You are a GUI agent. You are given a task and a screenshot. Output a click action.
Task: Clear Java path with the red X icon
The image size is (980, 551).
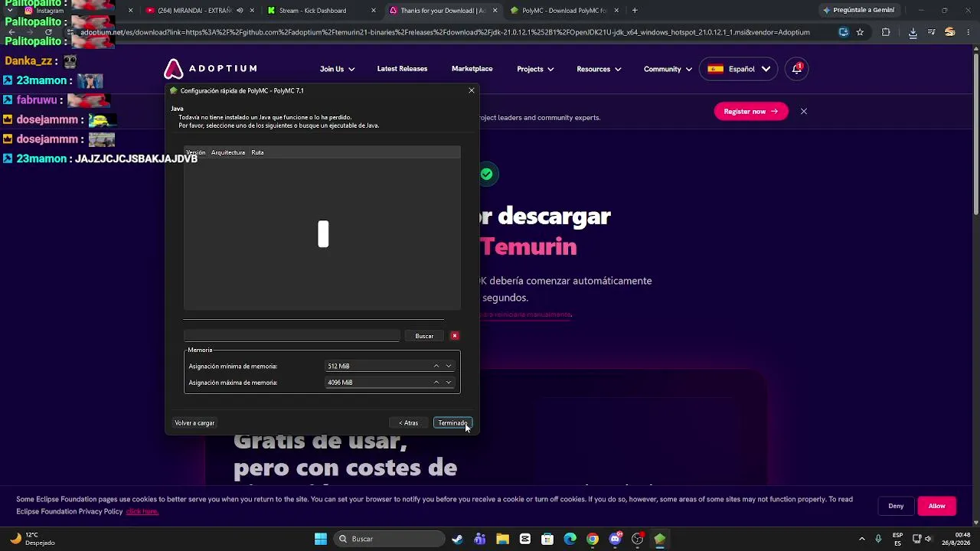coord(455,336)
